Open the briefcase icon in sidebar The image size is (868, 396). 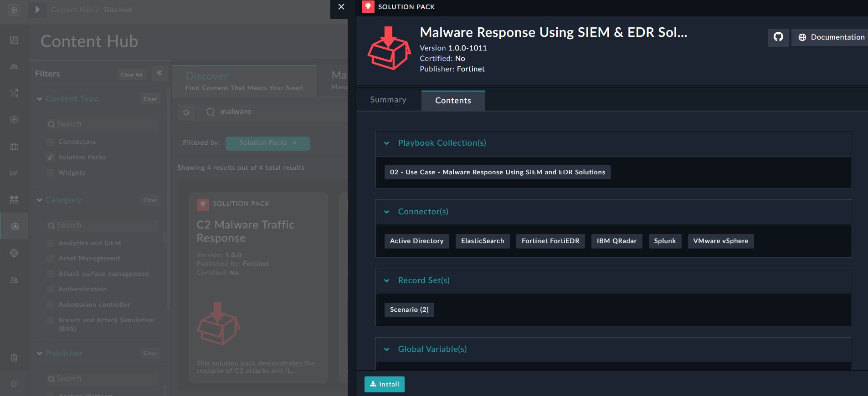[x=14, y=147]
